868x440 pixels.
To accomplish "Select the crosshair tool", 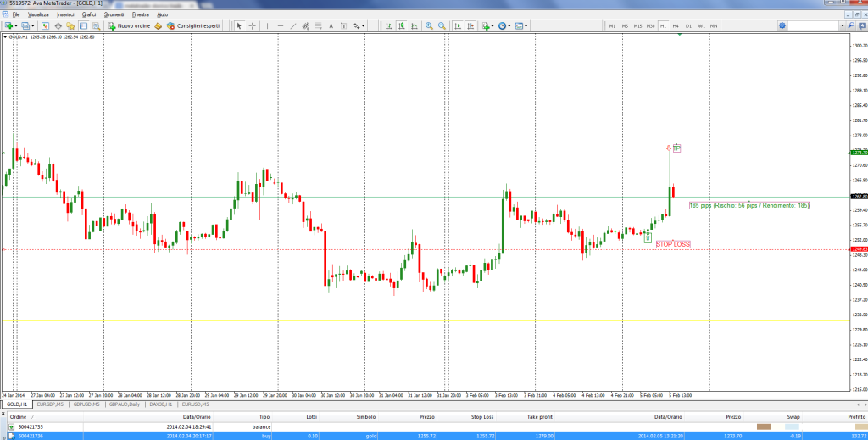I will click(253, 25).
